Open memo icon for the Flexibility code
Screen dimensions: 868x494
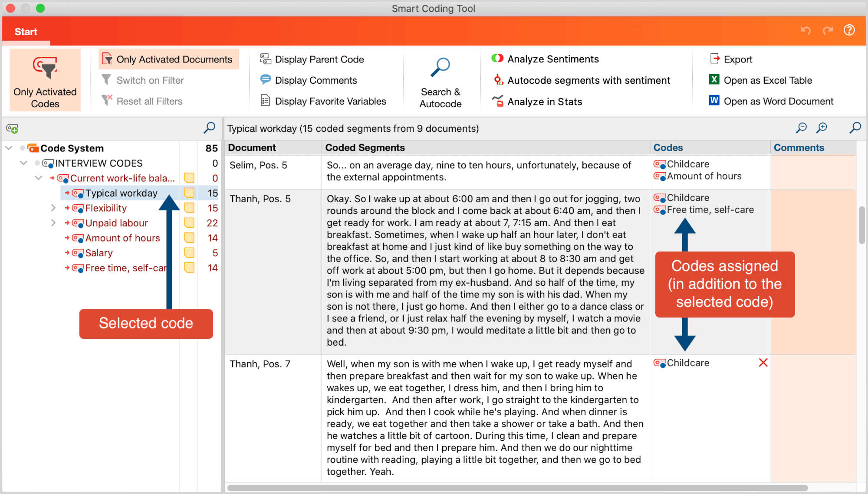tap(189, 208)
